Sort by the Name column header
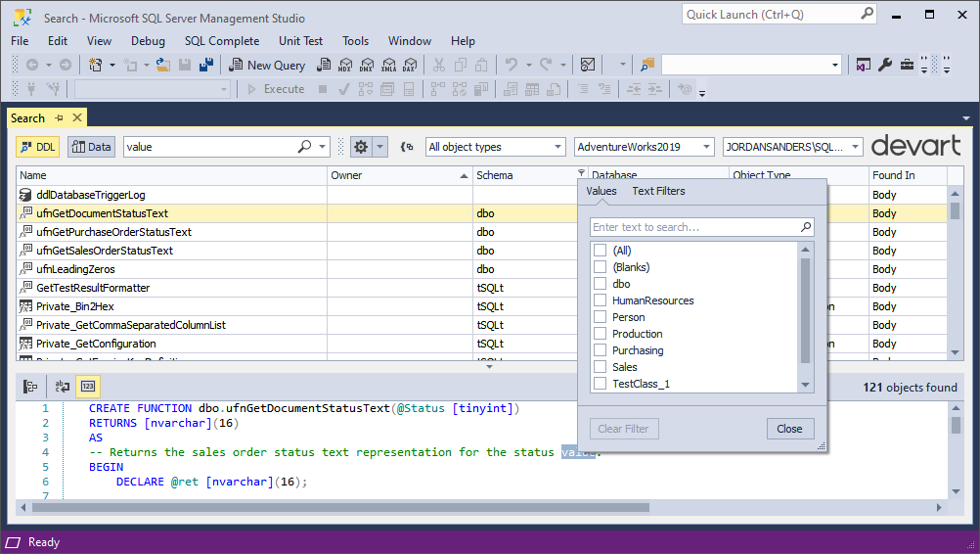Screen dimensions: 980x554 pos(171,175)
